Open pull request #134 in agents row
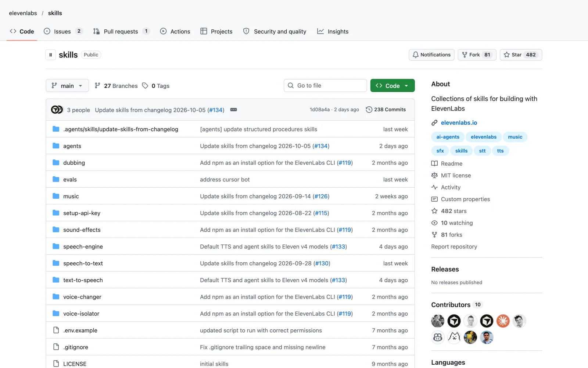588x368 pixels. pos(321,146)
